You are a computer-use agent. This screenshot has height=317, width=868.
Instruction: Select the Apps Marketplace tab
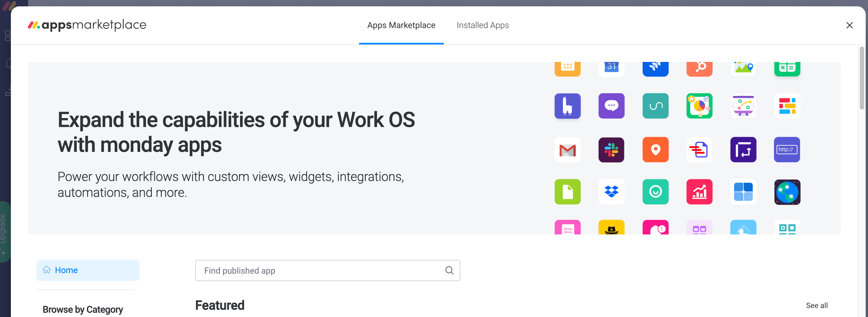click(401, 25)
